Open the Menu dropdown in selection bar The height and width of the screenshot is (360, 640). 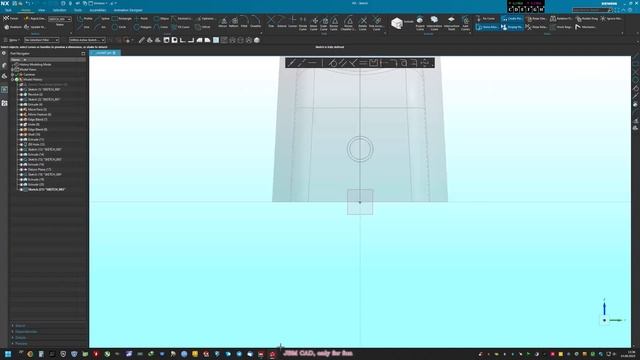[x=13, y=40]
